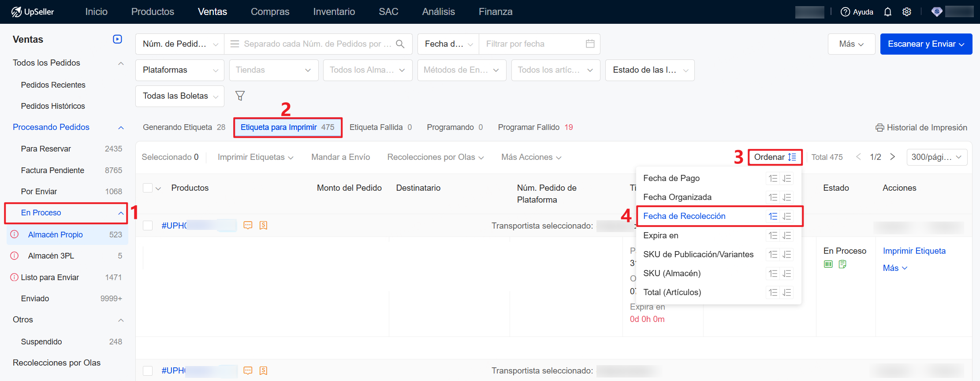Viewport: 980px width, 381px height.
Task: Open Historial de Impresión link
Action: click(x=921, y=128)
